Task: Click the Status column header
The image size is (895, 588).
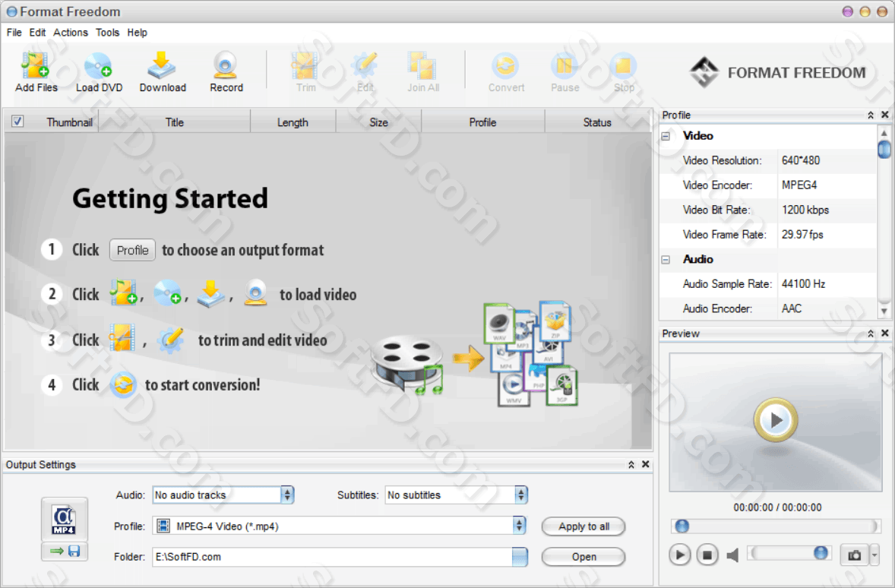Action: coord(597,122)
